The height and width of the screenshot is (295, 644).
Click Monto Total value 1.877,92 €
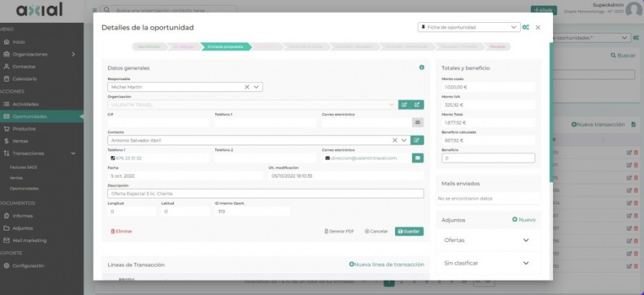(488, 122)
